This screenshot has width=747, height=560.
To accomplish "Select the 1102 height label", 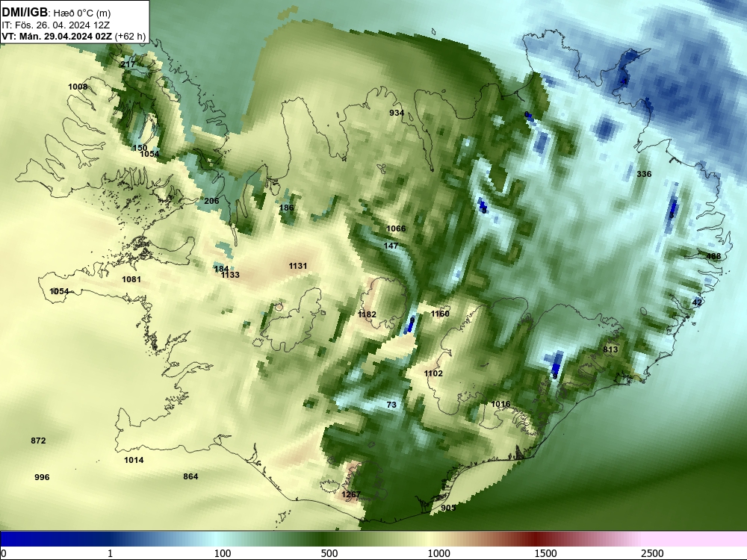I will point(433,373).
